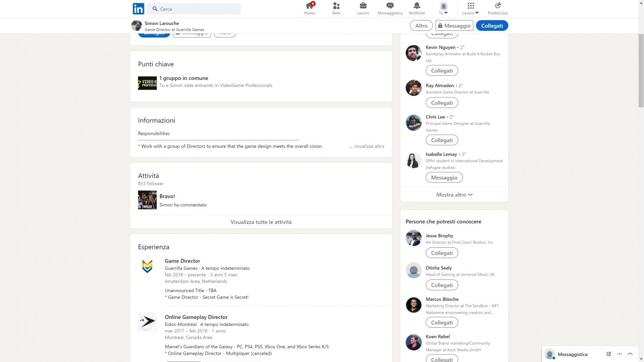Click the LinkedIn logo
This screenshot has width=644, height=362.
click(138, 8)
